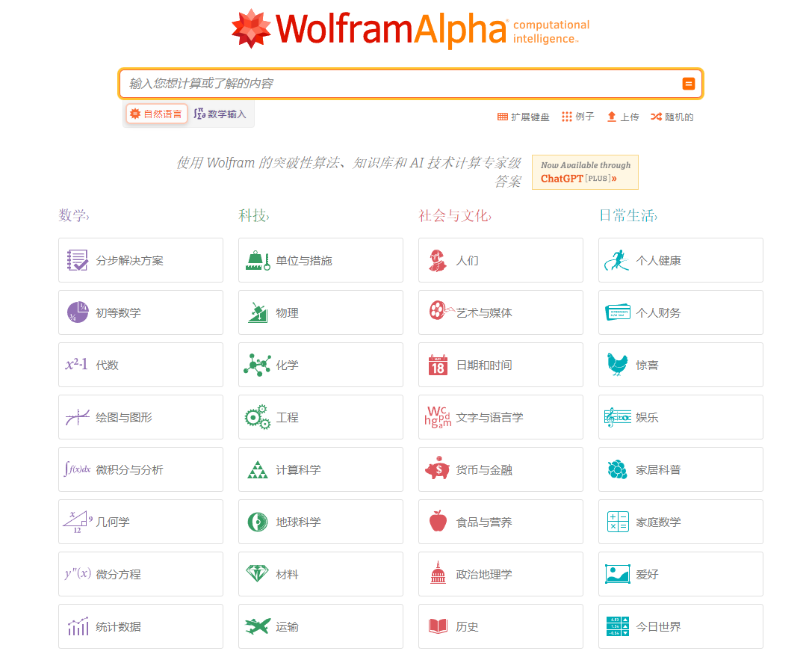
Task: Click the 随机的 random example link
Action: (x=672, y=117)
